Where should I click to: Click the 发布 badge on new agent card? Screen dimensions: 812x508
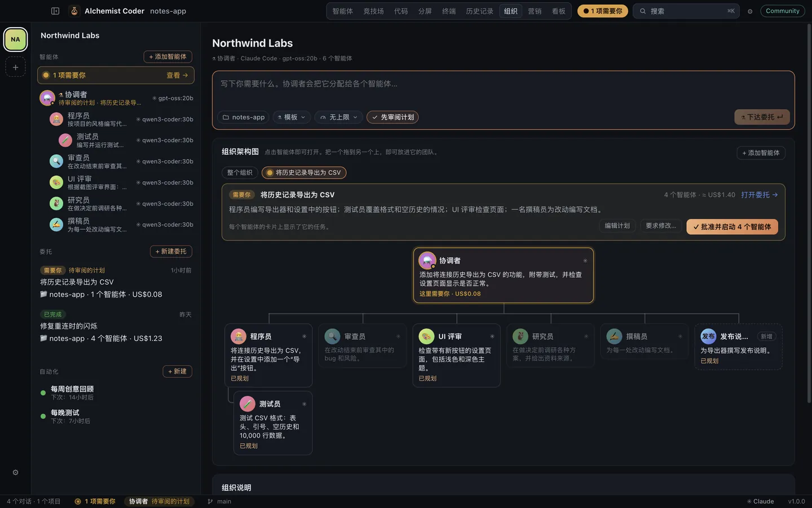pyautogui.click(x=708, y=336)
